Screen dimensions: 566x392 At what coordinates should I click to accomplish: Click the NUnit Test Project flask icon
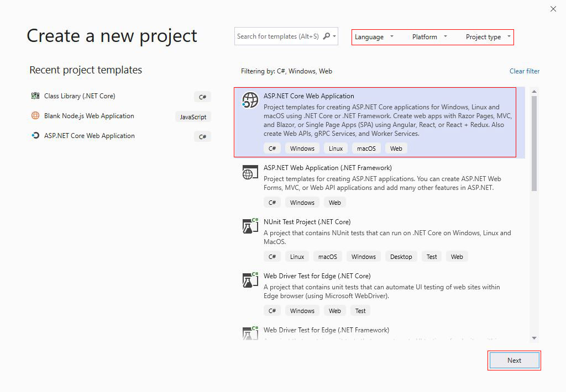(250, 226)
